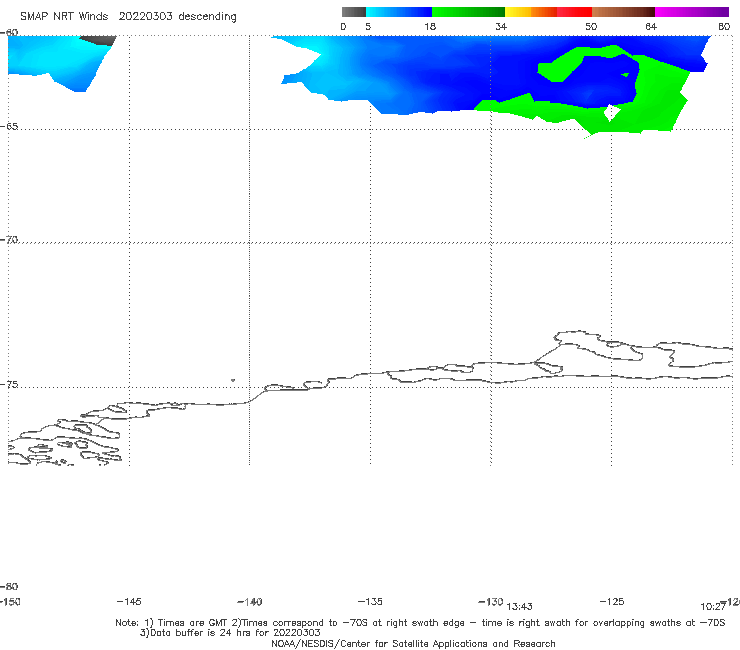Viewport: 740px width, 650px height.
Task: Click the longitude label '-130'
Action: tap(491, 602)
